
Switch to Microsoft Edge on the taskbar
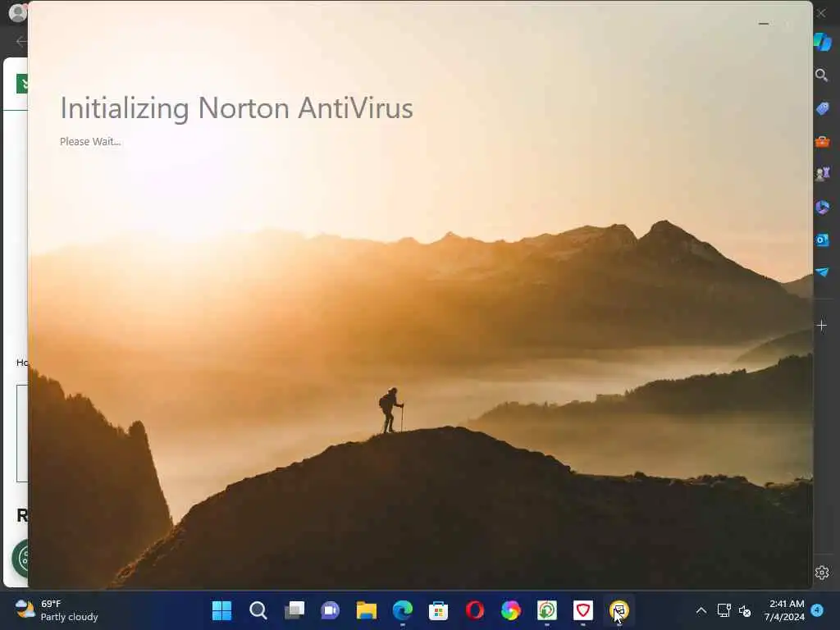pos(402,610)
